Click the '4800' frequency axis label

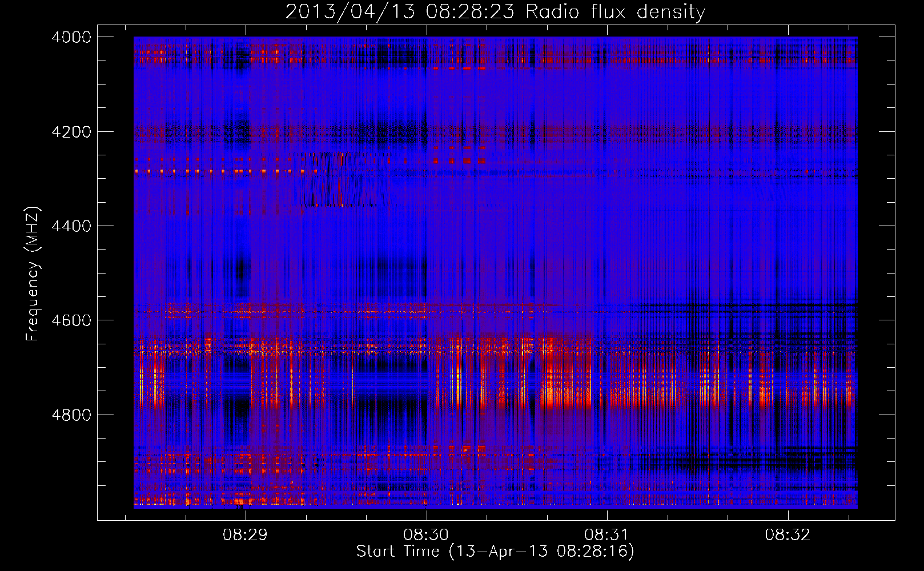point(71,415)
